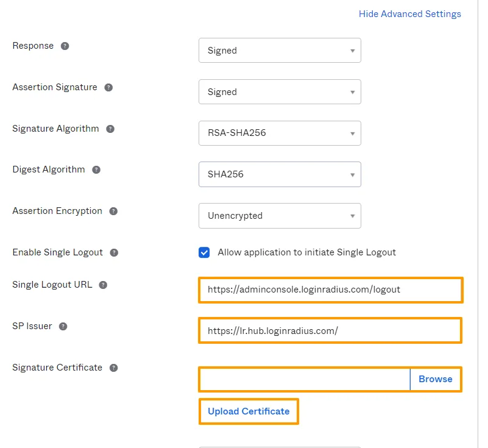Viewport: 488px width, 448px height.
Task: Click the Browse button for certificate selection
Action: click(x=436, y=379)
